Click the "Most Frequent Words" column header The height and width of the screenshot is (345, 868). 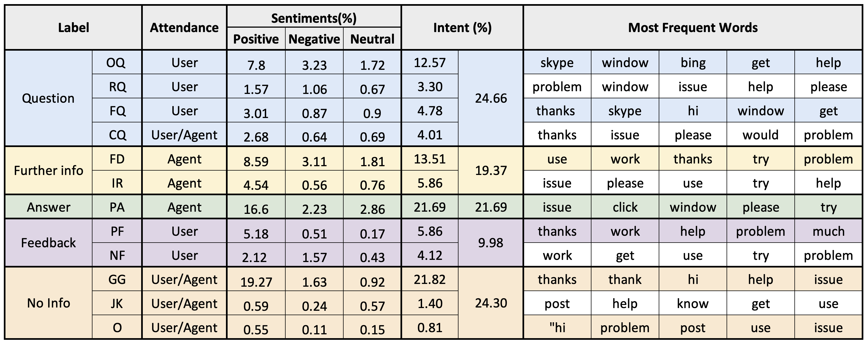(x=692, y=28)
